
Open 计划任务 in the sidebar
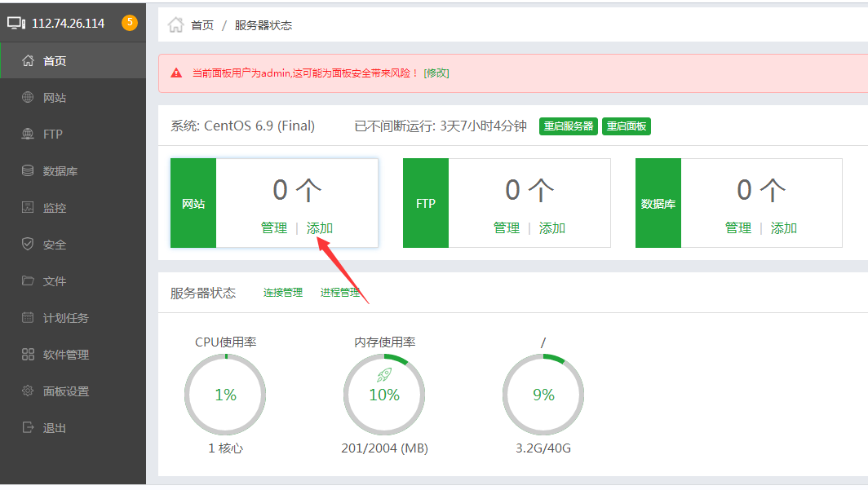tap(65, 318)
